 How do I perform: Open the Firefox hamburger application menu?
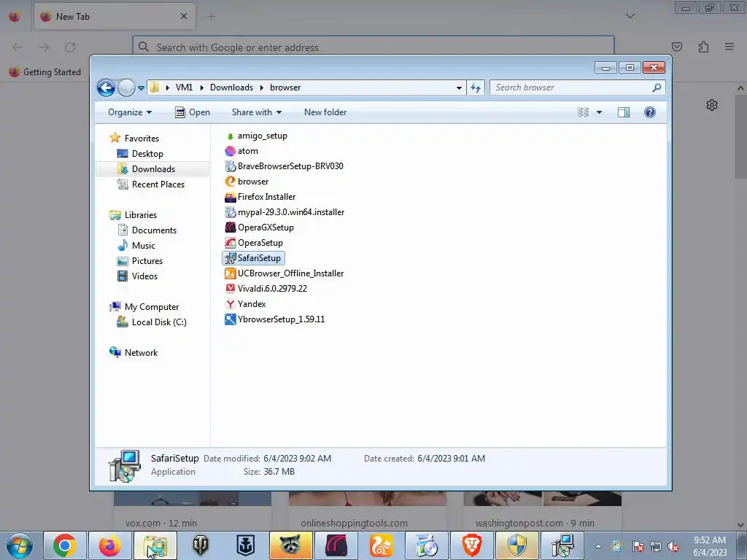[x=729, y=47]
